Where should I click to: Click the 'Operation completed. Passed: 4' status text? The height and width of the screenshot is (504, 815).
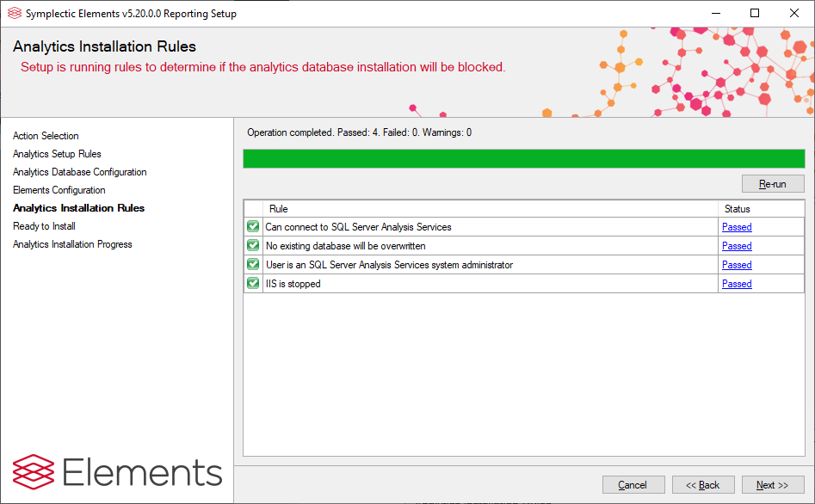pyautogui.click(x=360, y=132)
